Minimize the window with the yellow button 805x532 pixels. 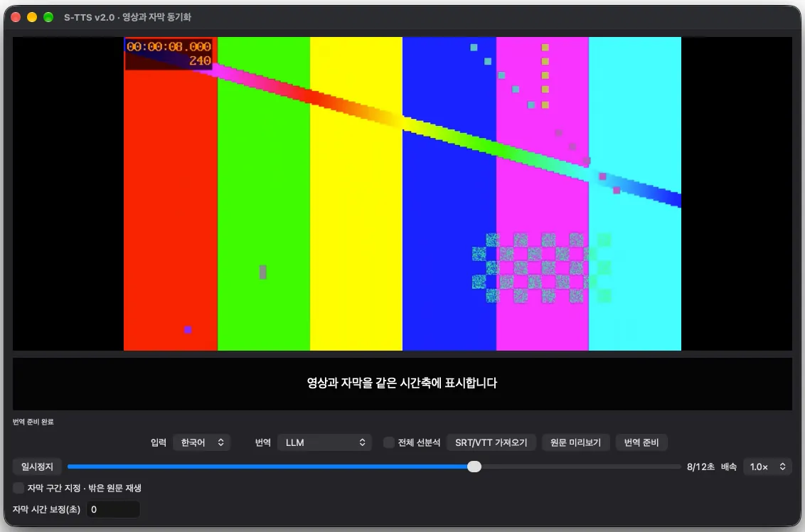click(x=32, y=17)
